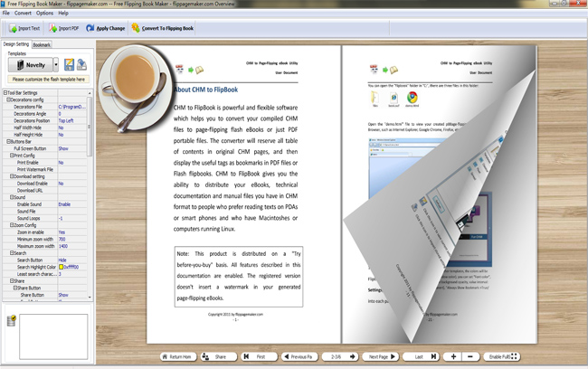
Task: Click the go arrow next to page number
Action: click(353, 356)
